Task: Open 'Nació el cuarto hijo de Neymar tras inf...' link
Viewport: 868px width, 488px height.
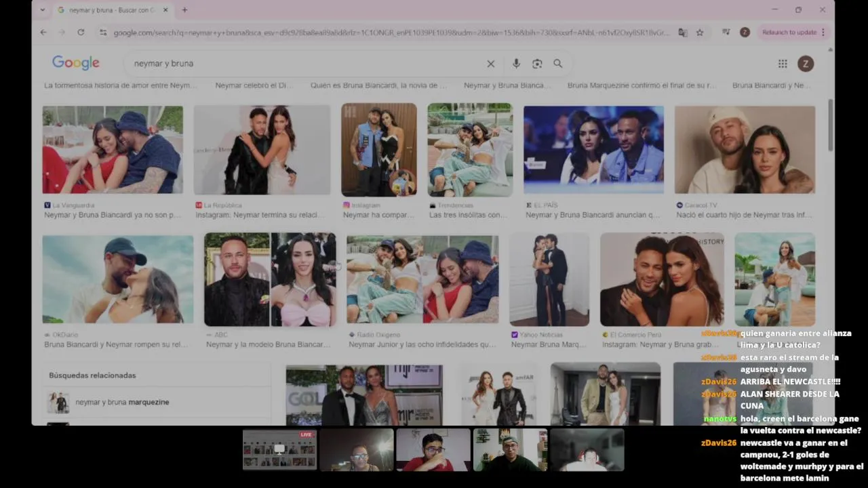Action: tap(744, 215)
